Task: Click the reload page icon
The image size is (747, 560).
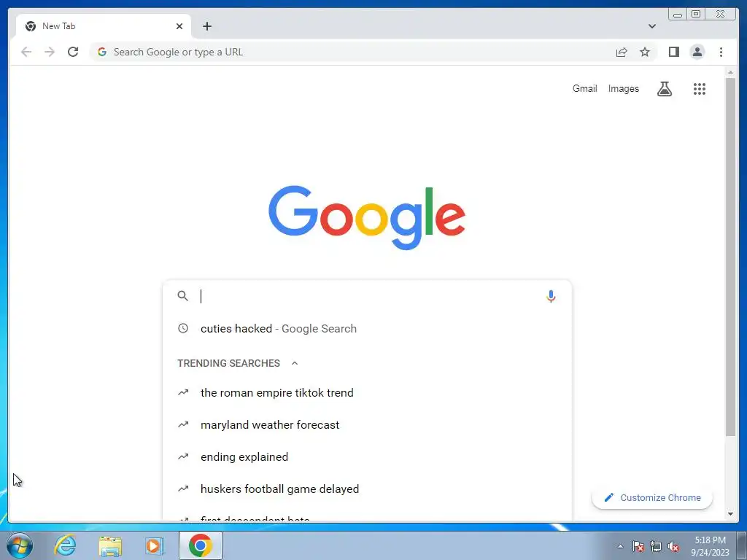Action: pos(73,52)
